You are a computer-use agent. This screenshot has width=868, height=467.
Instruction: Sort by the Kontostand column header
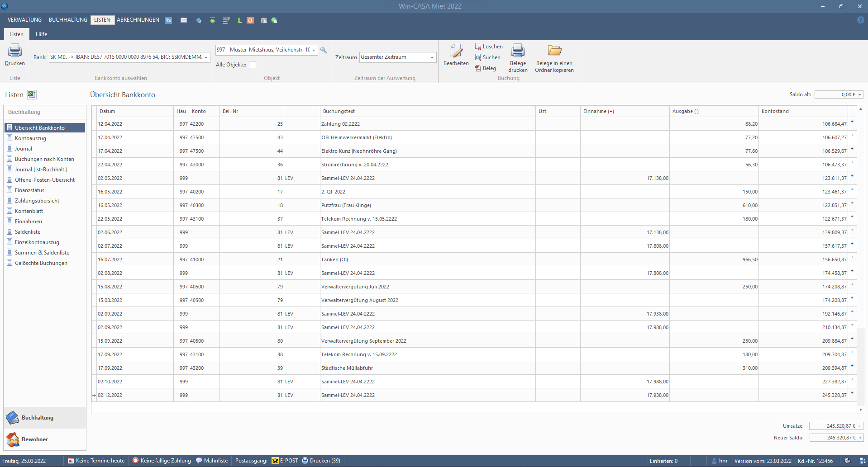click(x=803, y=111)
